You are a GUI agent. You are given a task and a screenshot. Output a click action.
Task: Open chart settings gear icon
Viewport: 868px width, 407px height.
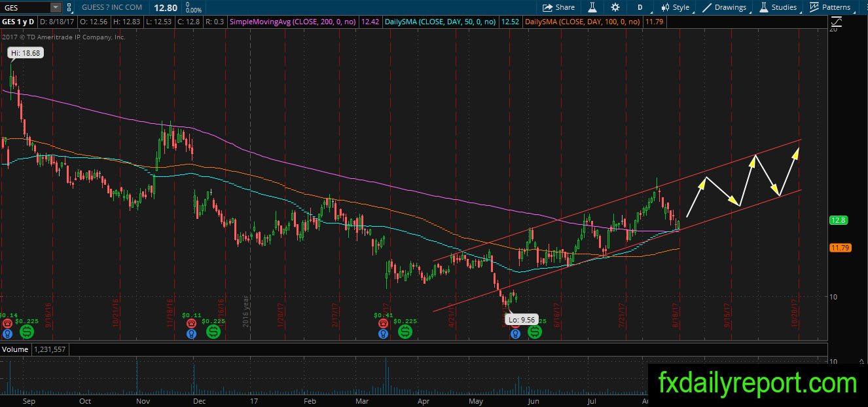click(x=615, y=7)
